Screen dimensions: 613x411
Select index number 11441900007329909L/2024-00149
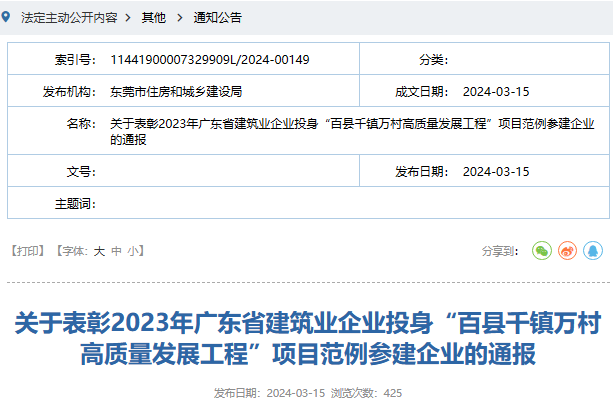click(210, 59)
